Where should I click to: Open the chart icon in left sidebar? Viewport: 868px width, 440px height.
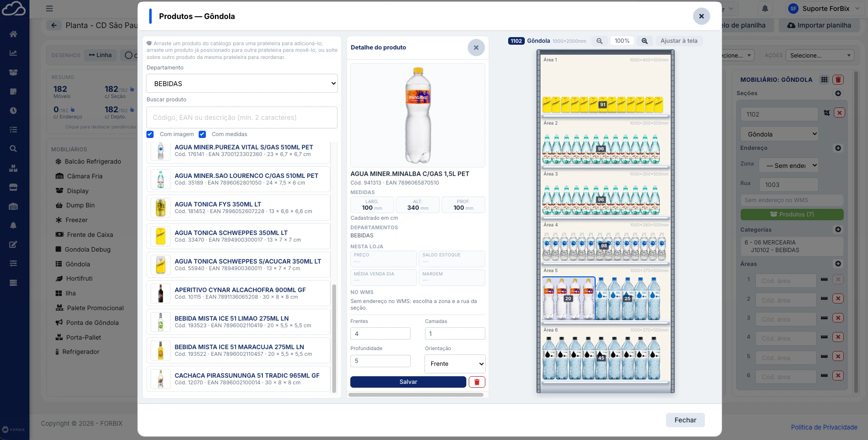[13, 53]
